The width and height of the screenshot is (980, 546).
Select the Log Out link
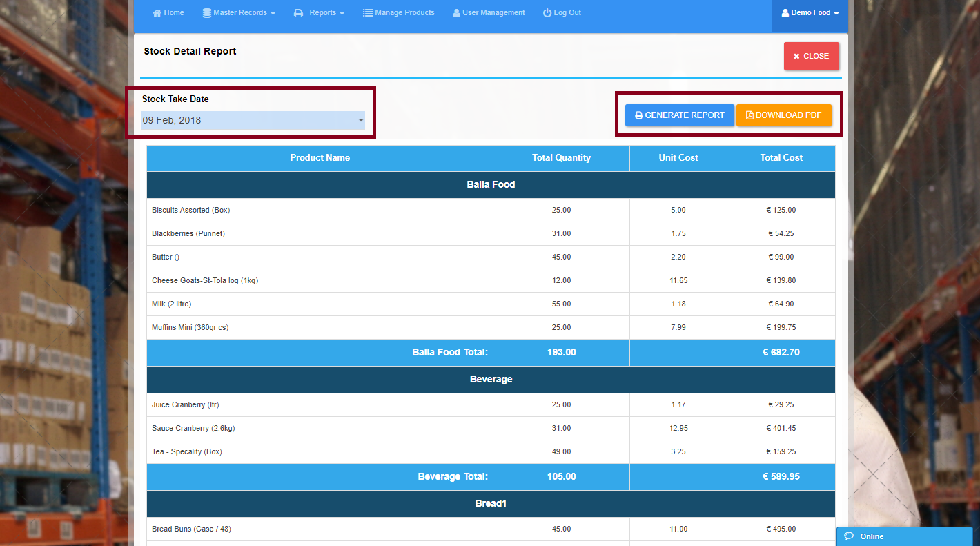click(567, 13)
